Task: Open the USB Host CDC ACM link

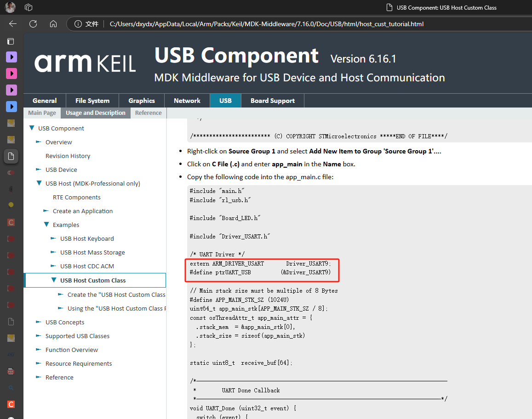Action: click(x=87, y=266)
